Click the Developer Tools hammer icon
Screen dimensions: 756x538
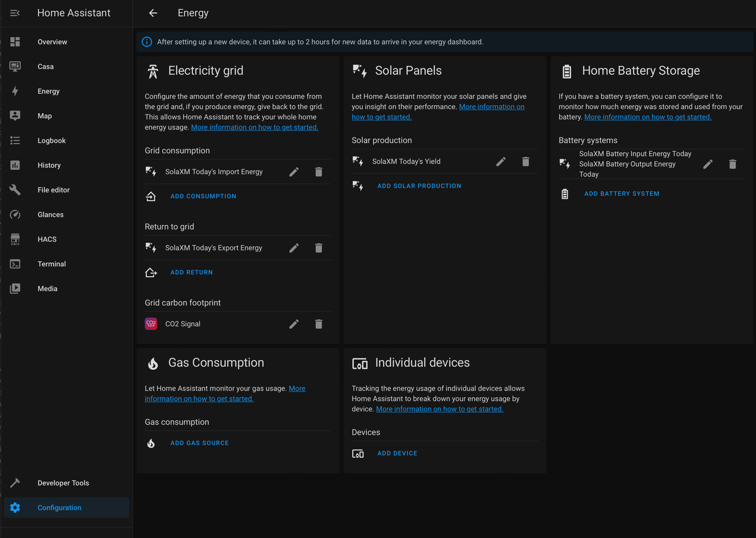click(x=15, y=483)
